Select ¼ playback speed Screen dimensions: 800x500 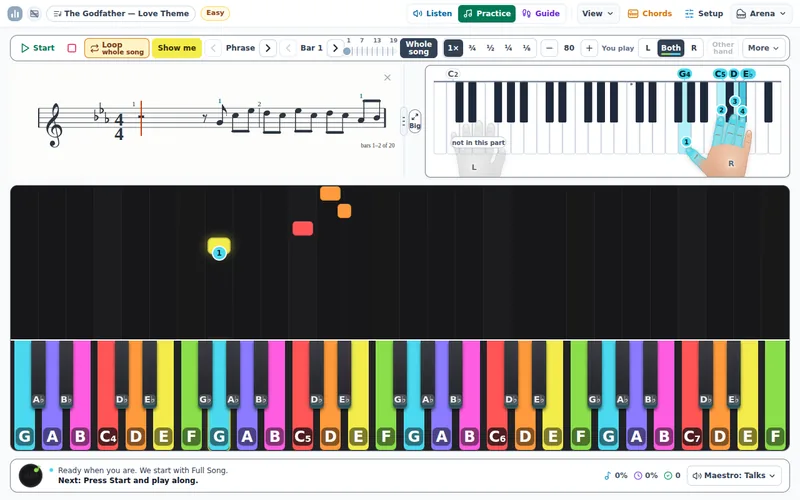(x=508, y=48)
